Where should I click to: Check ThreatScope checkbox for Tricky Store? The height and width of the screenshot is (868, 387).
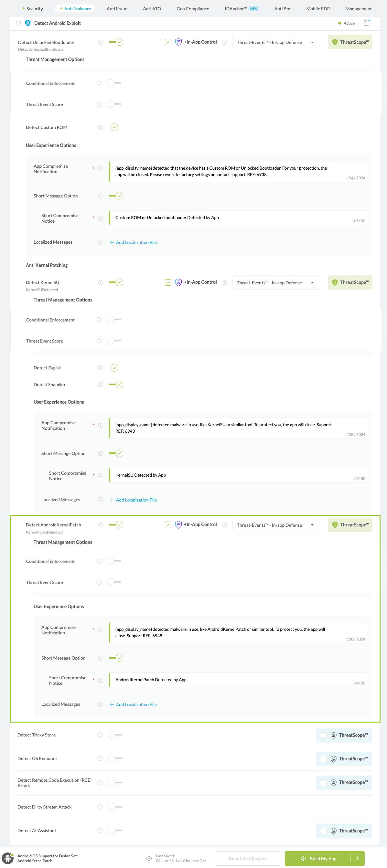click(323, 735)
